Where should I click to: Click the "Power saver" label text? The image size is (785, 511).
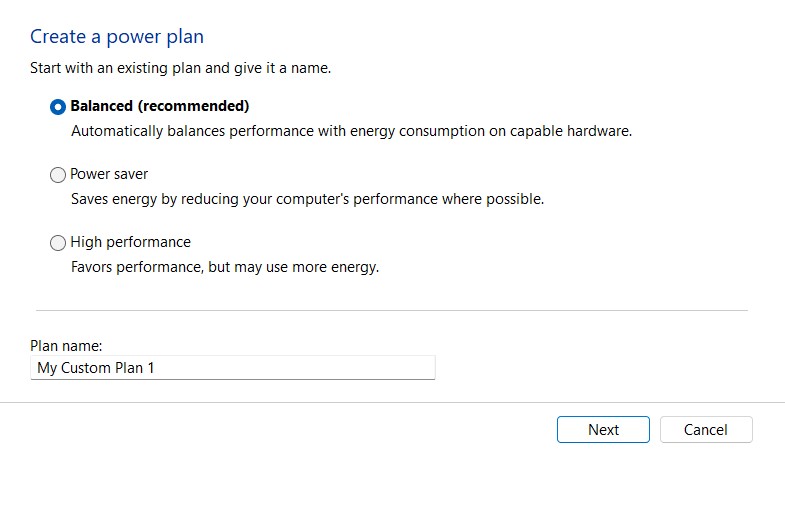coord(109,174)
